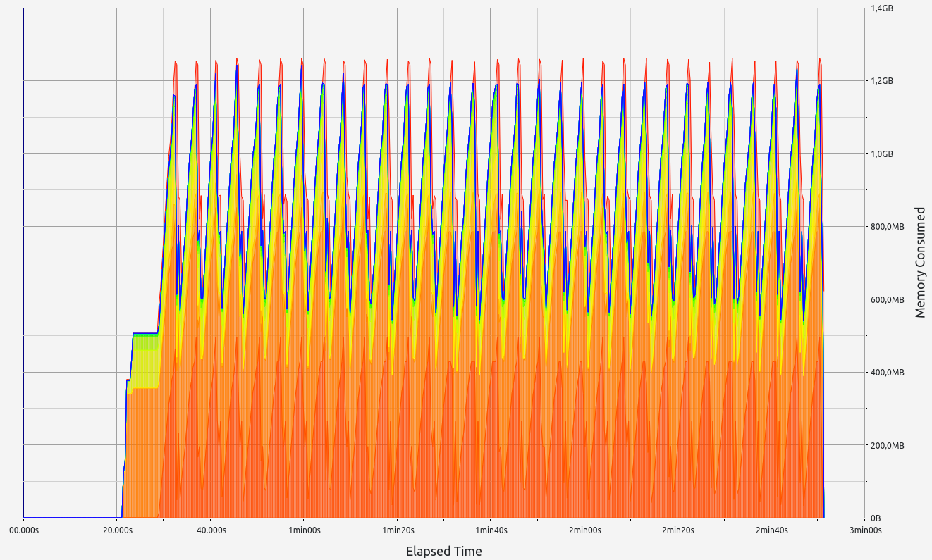Click the 1,2GB memory axis label
The width and height of the screenshot is (932, 560).
pos(883,81)
